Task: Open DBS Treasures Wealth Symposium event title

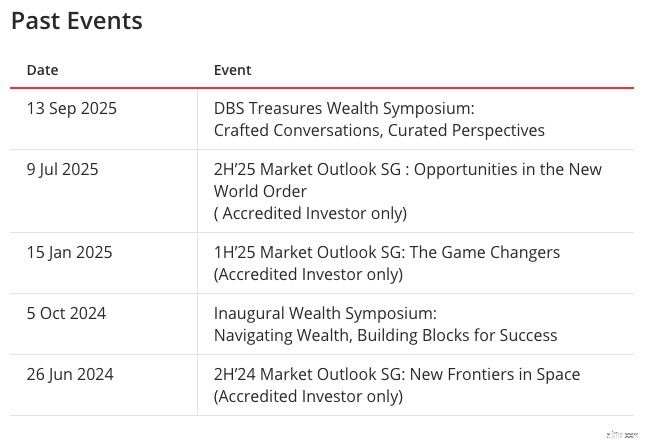Action: click(344, 108)
